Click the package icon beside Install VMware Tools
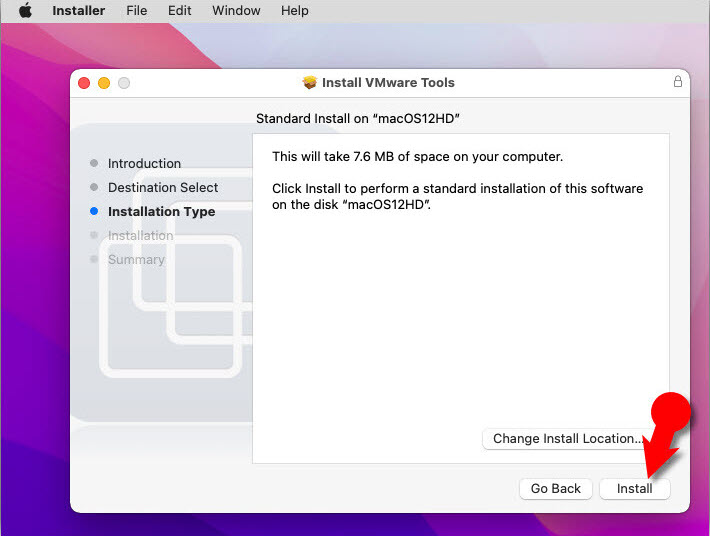Viewport: 710px width, 536px height. [x=309, y=83]
